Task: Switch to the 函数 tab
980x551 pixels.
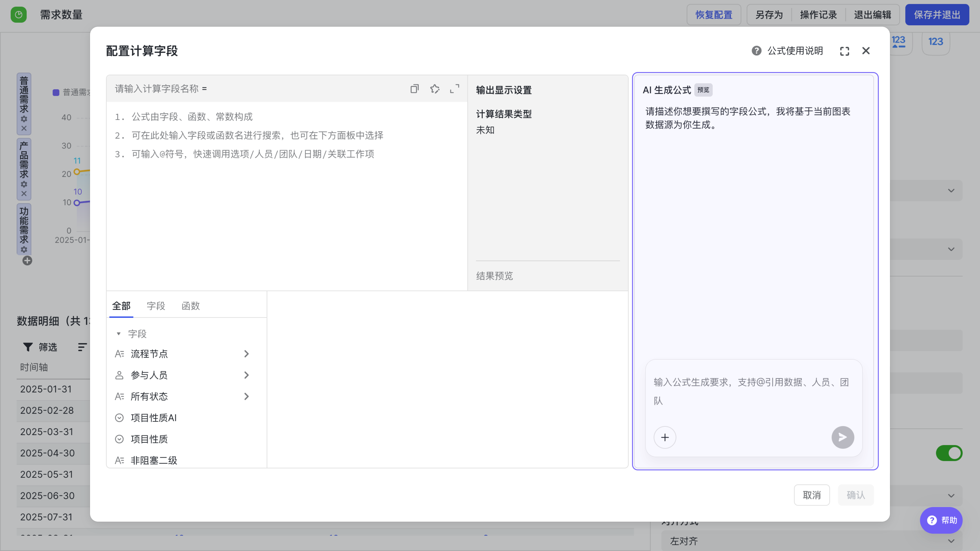Action: (190, 306)
